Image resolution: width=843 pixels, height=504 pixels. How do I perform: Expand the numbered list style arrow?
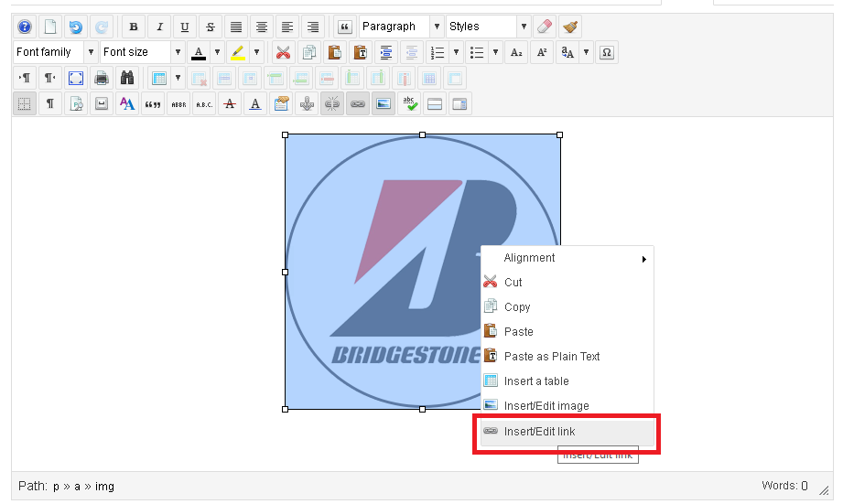456,52
